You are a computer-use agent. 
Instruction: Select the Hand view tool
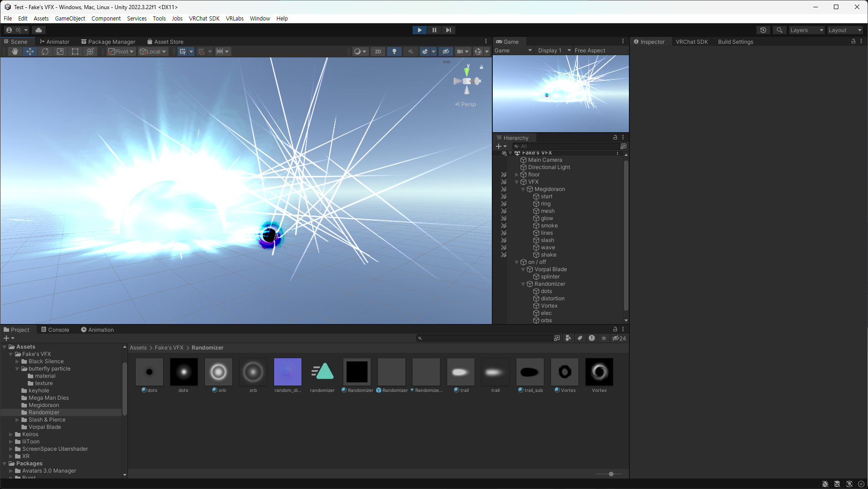15,51
